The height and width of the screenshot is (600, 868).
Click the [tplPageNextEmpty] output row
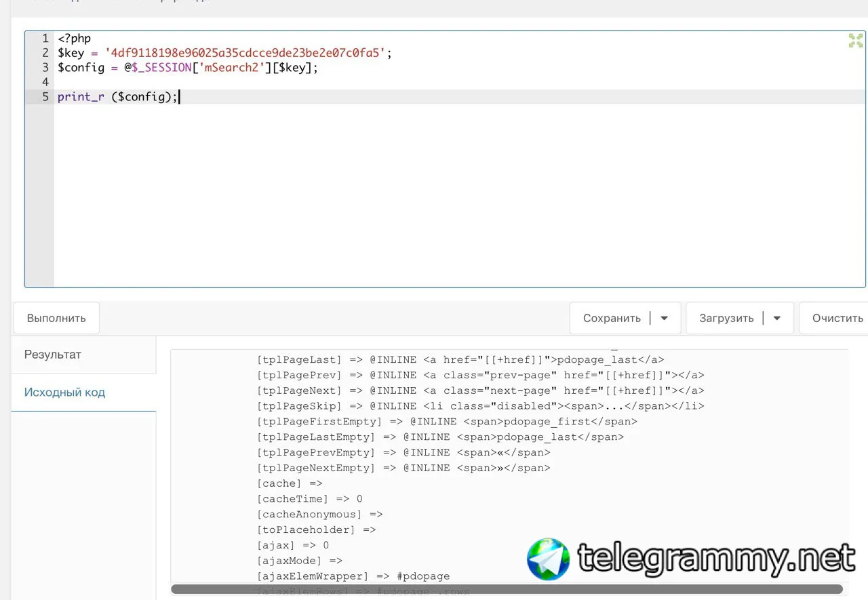pos(403,468)
